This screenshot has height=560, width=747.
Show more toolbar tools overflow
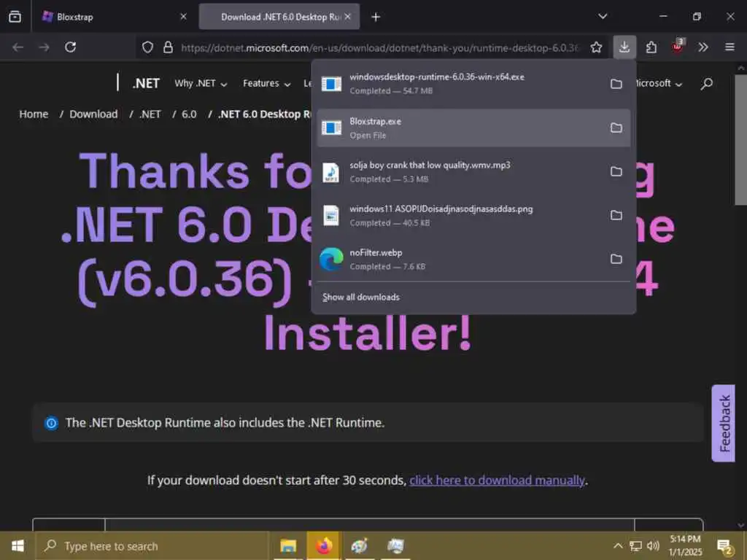pos(703,47)
